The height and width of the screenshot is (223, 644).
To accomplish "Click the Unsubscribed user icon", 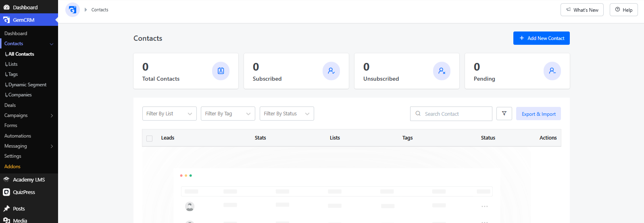I will click(442, 71).
